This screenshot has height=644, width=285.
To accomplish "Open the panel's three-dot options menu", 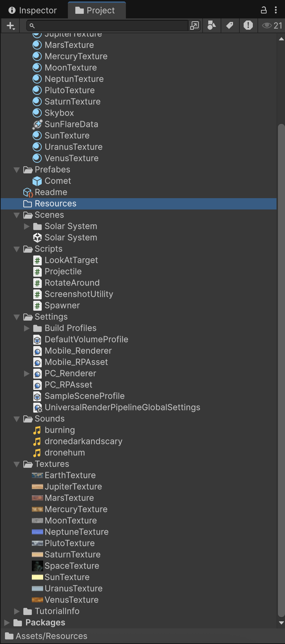I will [276, 10].
